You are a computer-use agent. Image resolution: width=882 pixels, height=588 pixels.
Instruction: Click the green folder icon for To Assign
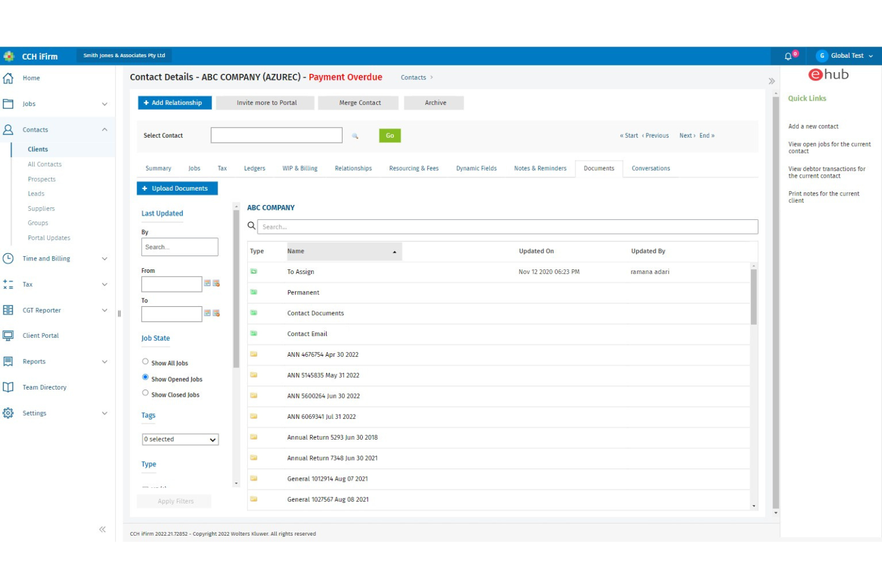pos(254,271)
